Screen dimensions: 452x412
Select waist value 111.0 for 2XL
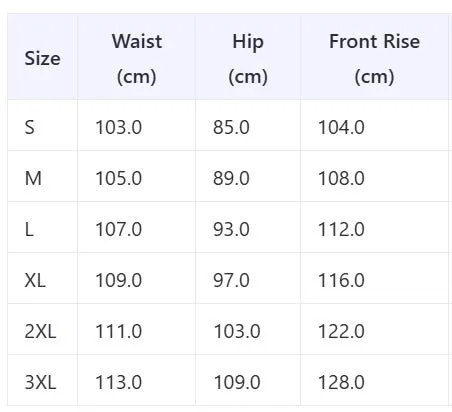coord(119,331)
